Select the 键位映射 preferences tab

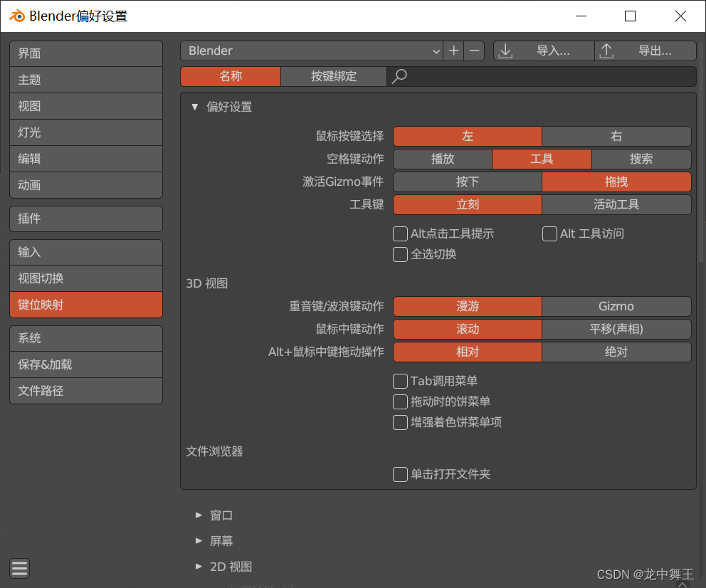coord(86,305)
